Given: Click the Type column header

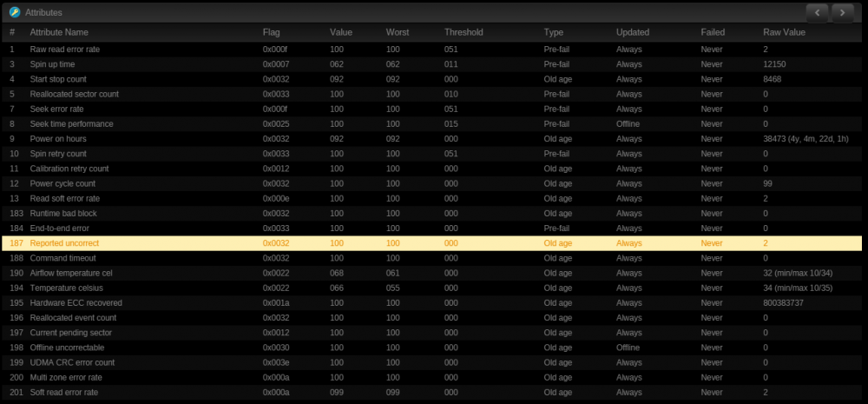Looking at the screenshot, I should (x=554, y=33).
